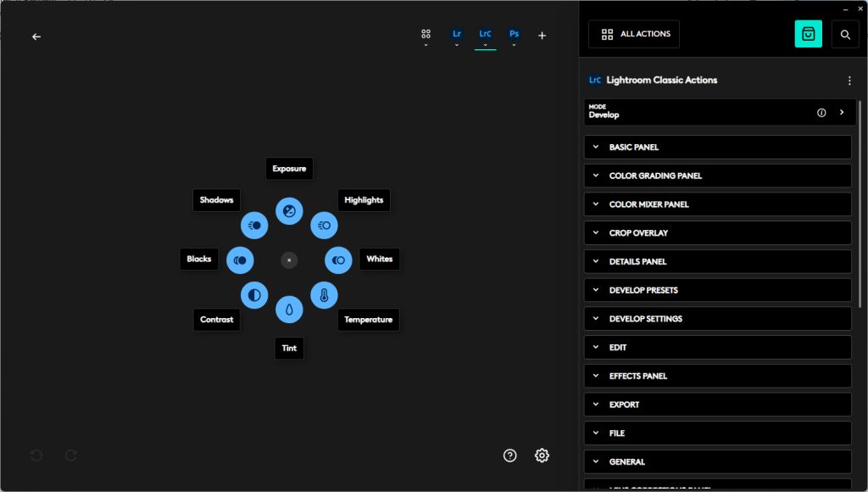This screenshot has width=868, height=492.
Task: Click the All Actions button
Action: [634, 34]
